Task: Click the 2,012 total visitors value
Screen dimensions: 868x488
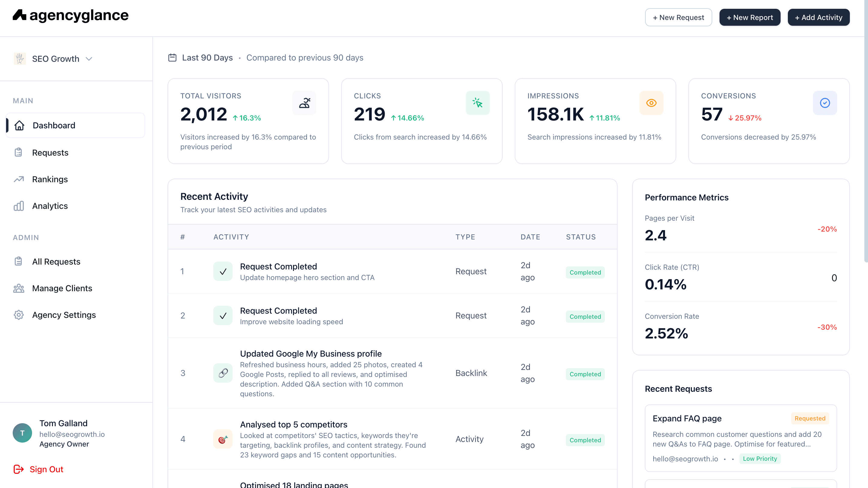Action: click(204, 114)
